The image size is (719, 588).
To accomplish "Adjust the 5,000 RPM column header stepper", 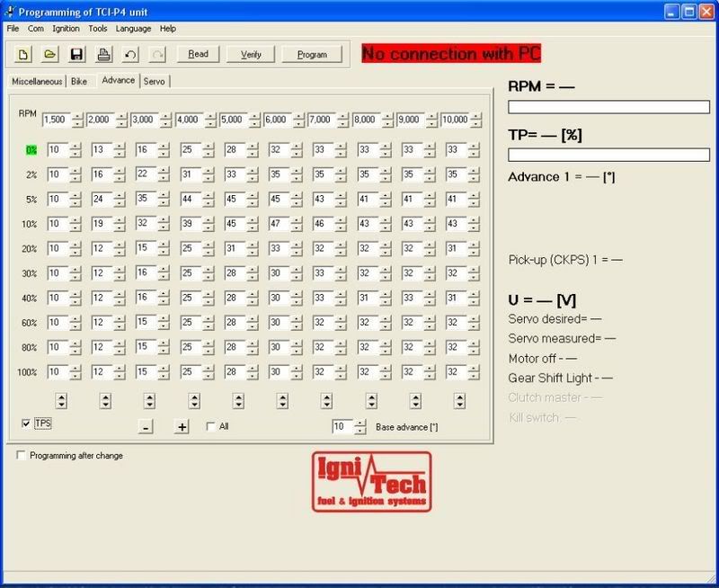I will [254, 120].
